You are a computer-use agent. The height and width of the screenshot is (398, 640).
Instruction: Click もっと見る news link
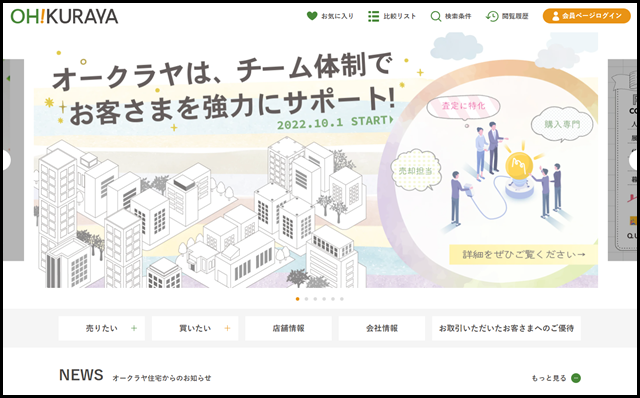[x=549, y=378]
